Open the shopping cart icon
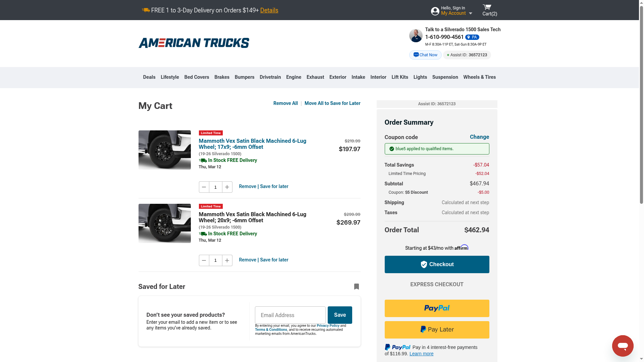644x362 pixels. (x=487, y=7)
